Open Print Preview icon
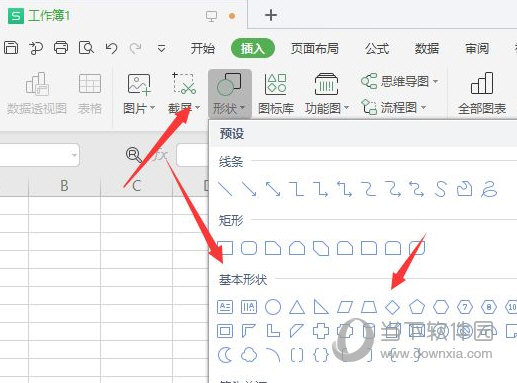Screen dimensions: 517x383 point(86,48)
